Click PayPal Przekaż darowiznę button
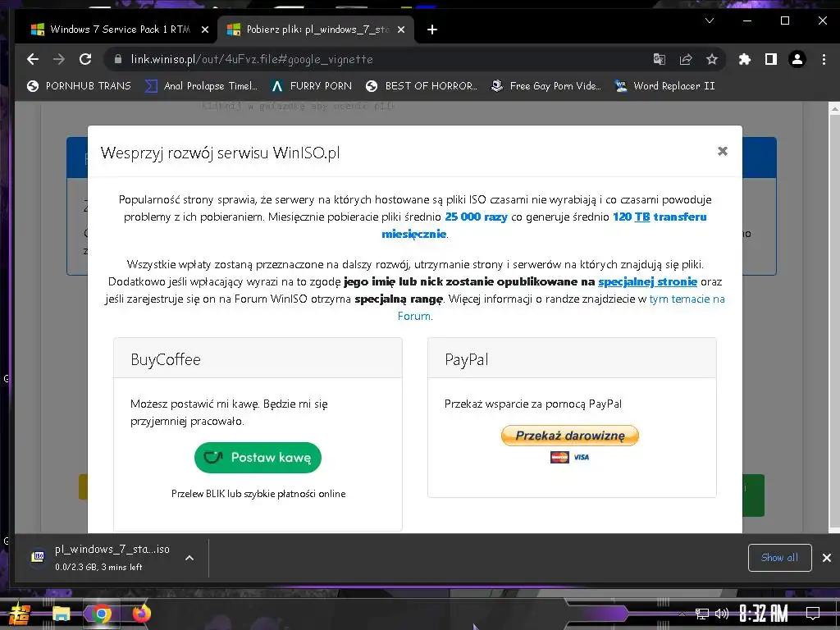Image resolution: width=840 pixels, height=630 pixels. (x=570, y=436)
